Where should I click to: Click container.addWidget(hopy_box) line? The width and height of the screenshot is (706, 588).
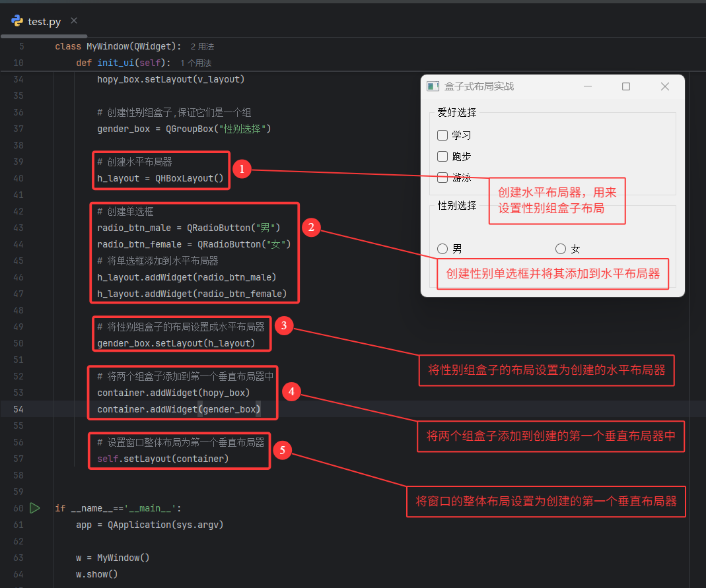click(x=174, y=393)
